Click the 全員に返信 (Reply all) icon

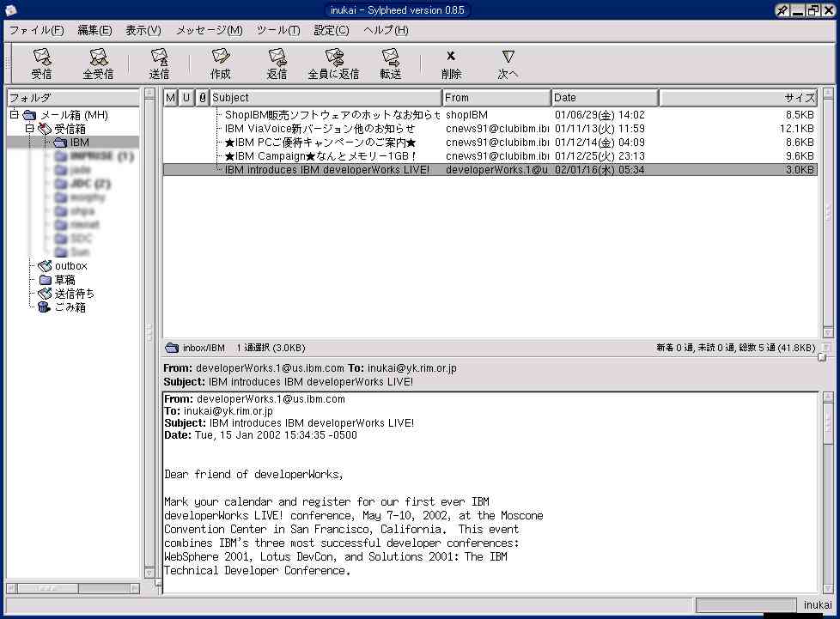click(333, 64)
